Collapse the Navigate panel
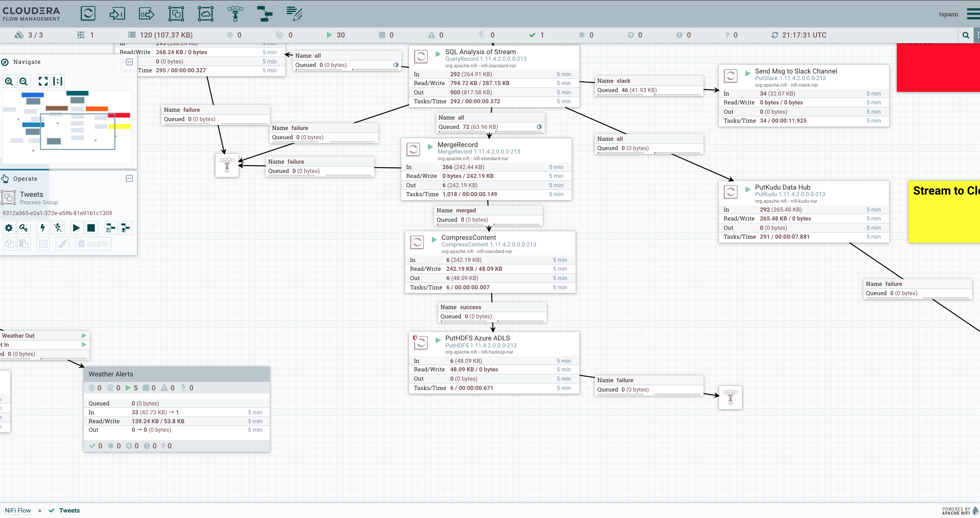The image size is (980, 518). click(x=129, y=62)
